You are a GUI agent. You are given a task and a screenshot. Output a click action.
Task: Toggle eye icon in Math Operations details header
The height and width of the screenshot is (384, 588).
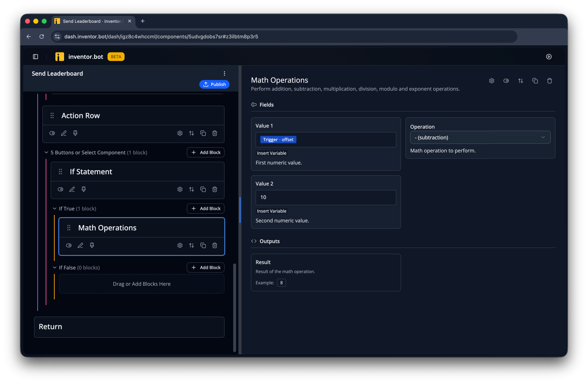pyautogui.click(x=506, y=81)
